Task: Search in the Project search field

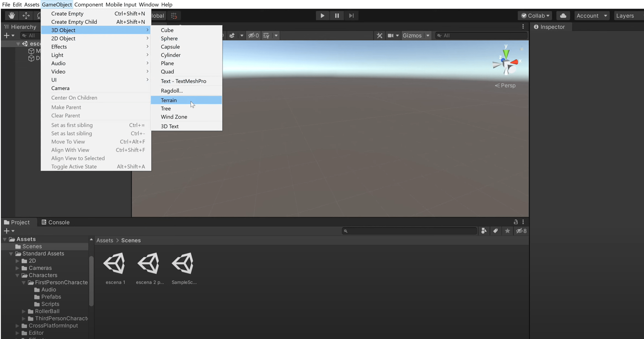Action: [410, 231]
